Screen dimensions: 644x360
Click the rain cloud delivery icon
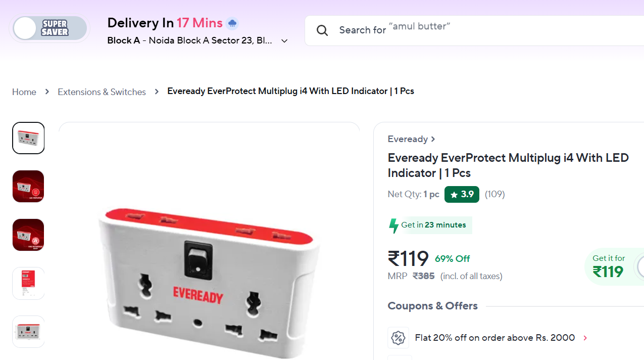click(232, 23)
